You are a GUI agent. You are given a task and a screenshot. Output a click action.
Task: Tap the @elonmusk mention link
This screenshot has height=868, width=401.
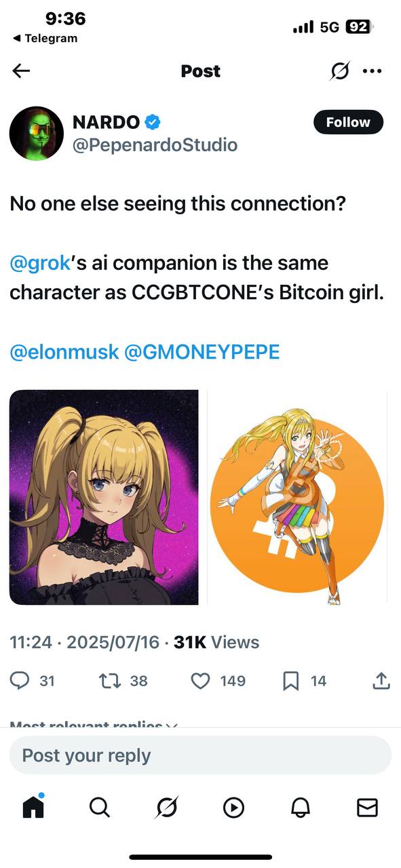pos(64,352)
